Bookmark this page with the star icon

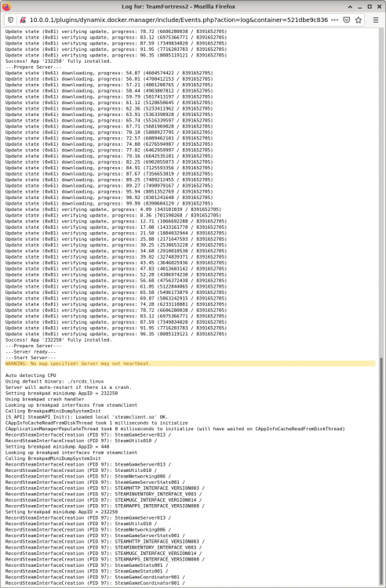(359, 20)
